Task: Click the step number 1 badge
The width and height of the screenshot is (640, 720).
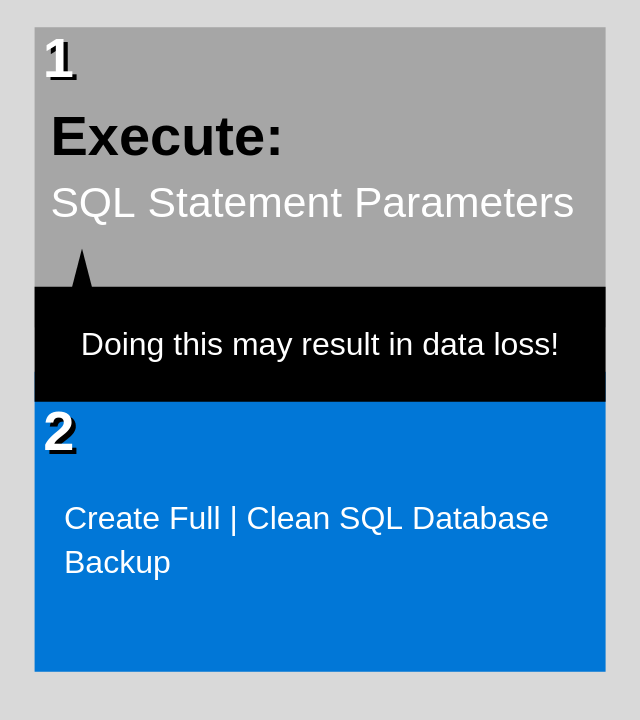Action: tap(59, 59)
